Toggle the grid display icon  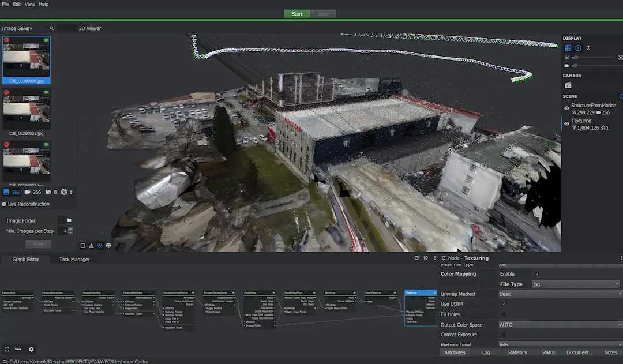(x=568, y=48)
